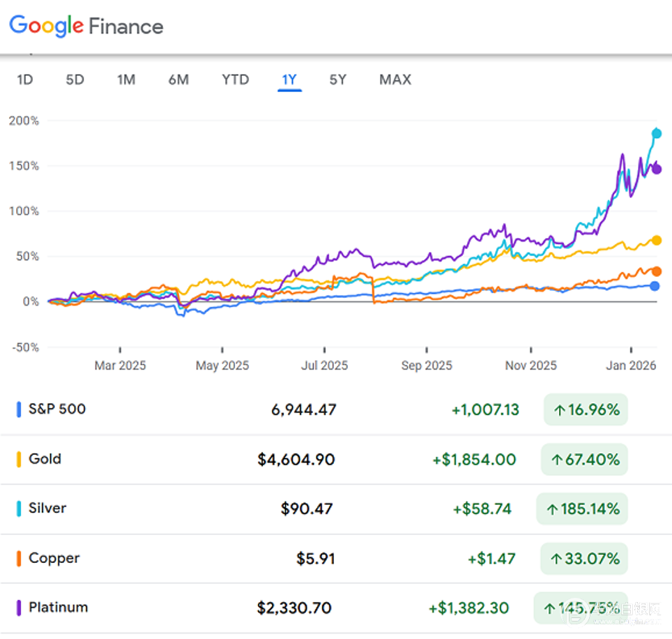
Task: Click the Copper row label
Action: (54, 558)
